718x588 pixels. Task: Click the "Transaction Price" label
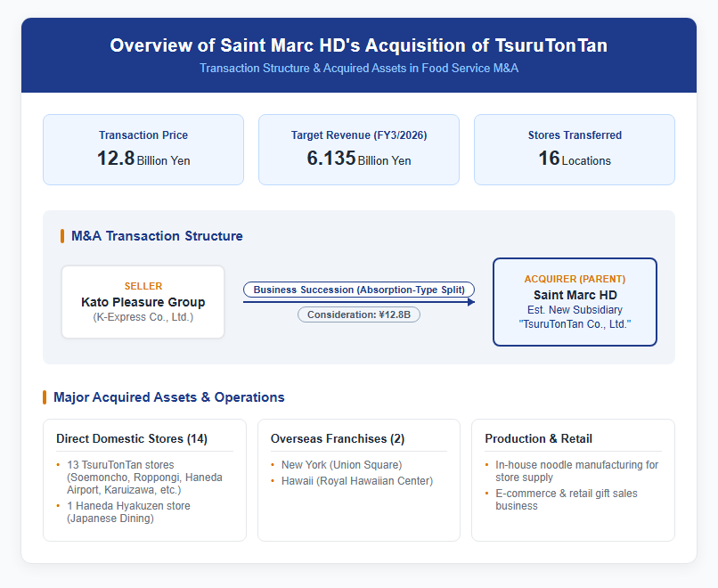[x=143, y=135]
